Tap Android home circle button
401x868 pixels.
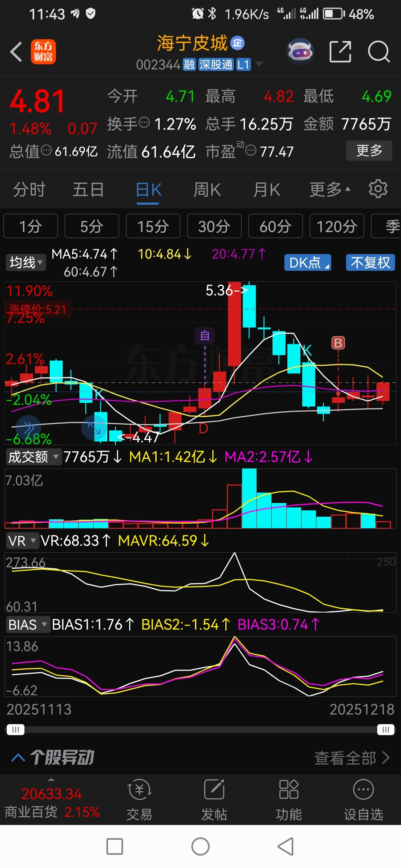pyautogui.click(x=200, y=846)
